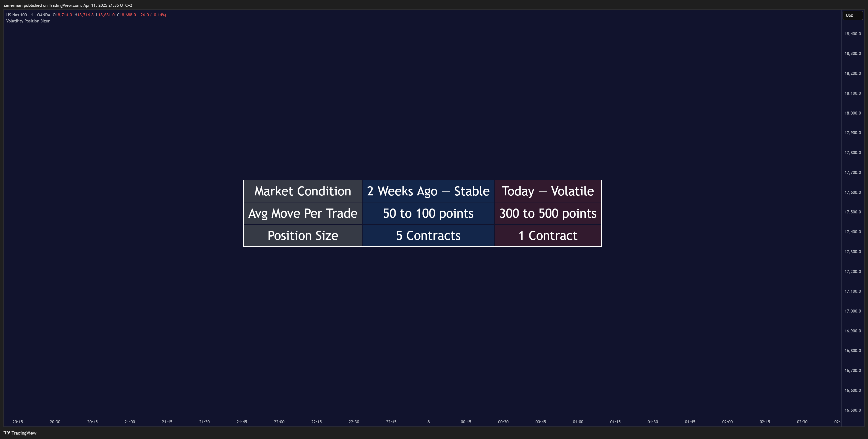
Task: Click the "Today — Volatile" cell
Action: coord(547,191)
